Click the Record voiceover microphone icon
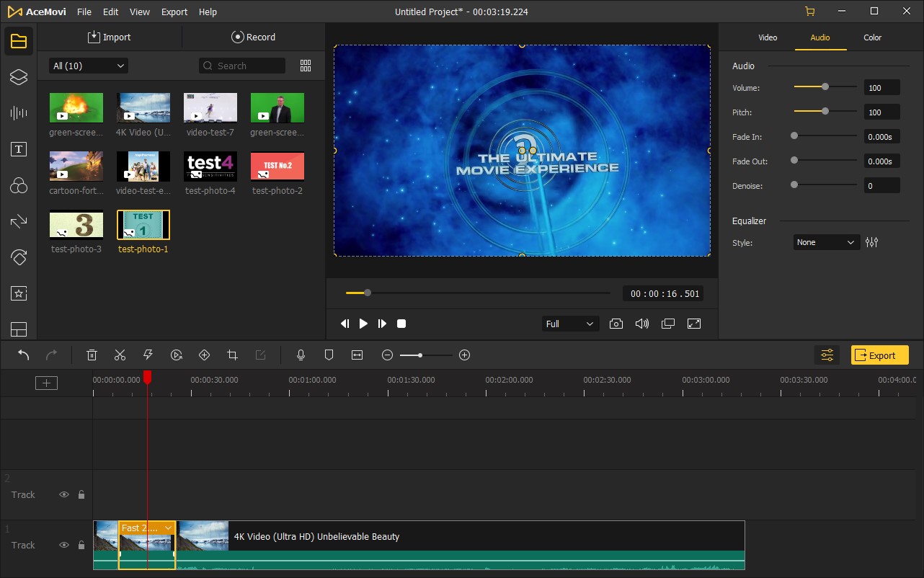This screenshot has width=924, height=578. tap(301, 355)
